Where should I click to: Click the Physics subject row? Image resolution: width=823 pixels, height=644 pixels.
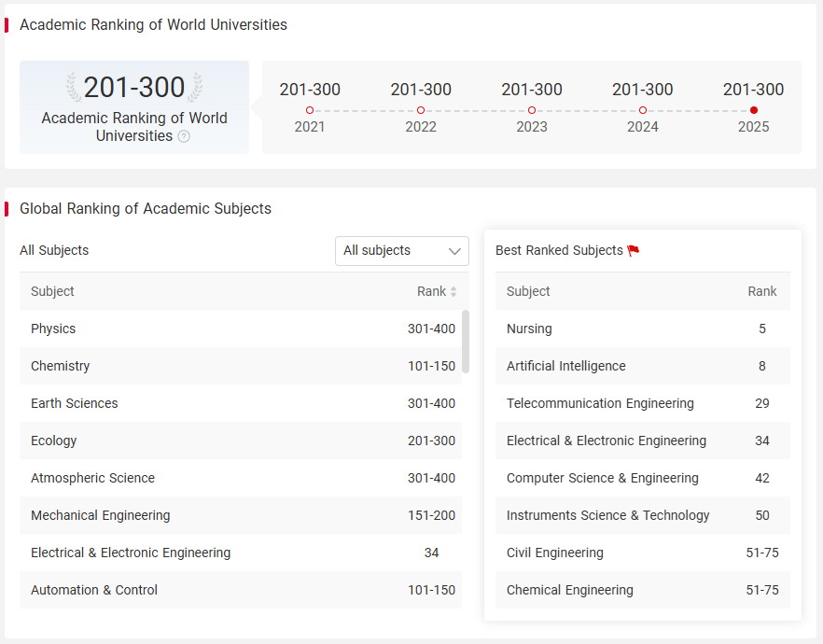click(x=241, y=329)
